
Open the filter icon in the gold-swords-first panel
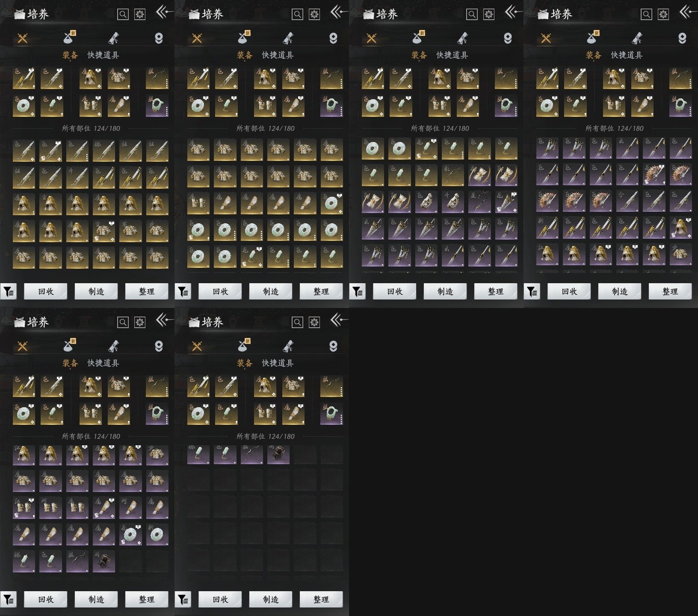tap(8, 292)
